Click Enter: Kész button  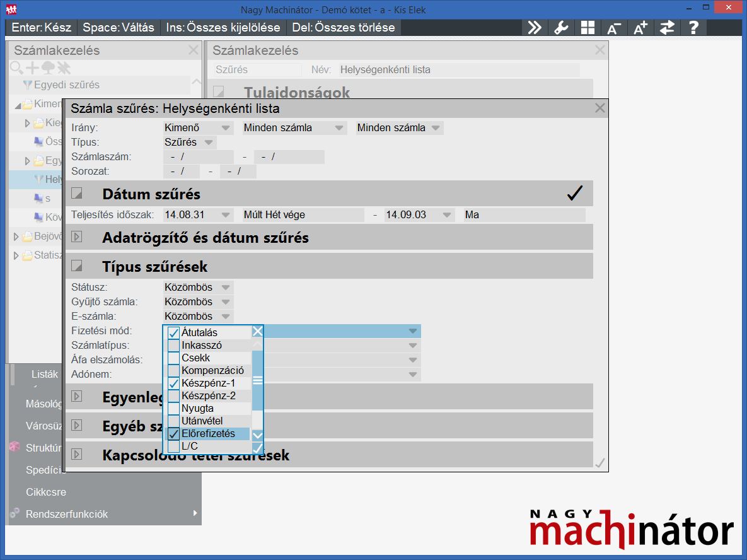pos(42,28)
